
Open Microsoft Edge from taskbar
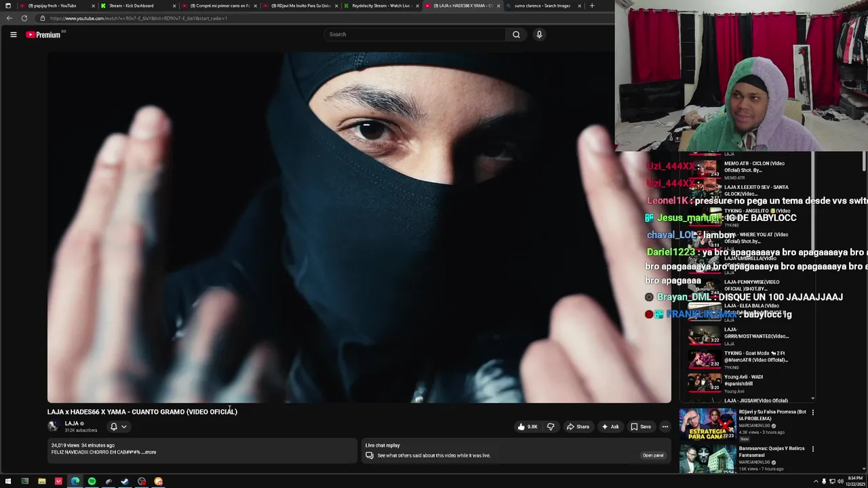[75, 481]
